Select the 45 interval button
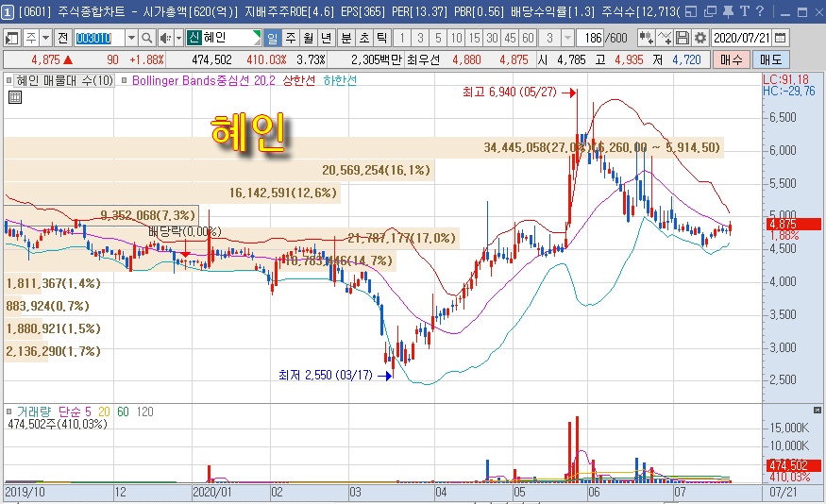 510,38
